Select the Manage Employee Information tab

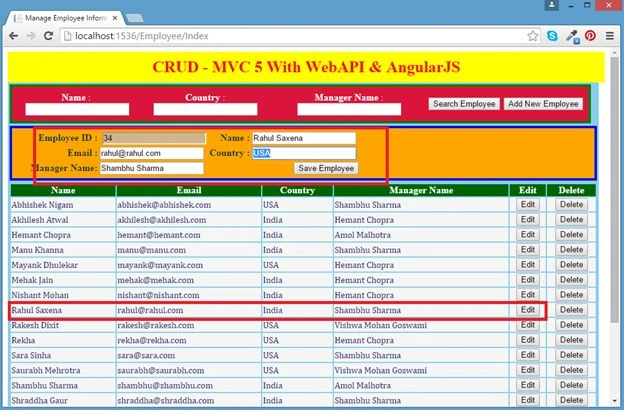click(66, 18)
